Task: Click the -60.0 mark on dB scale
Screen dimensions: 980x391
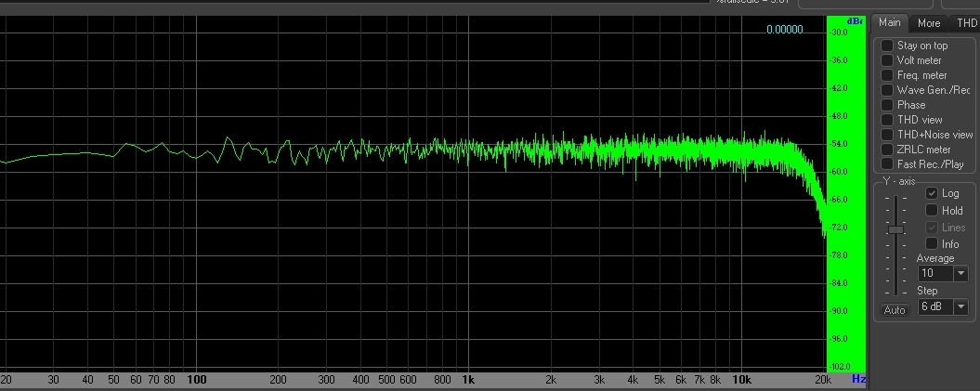Action: (840, 172)
